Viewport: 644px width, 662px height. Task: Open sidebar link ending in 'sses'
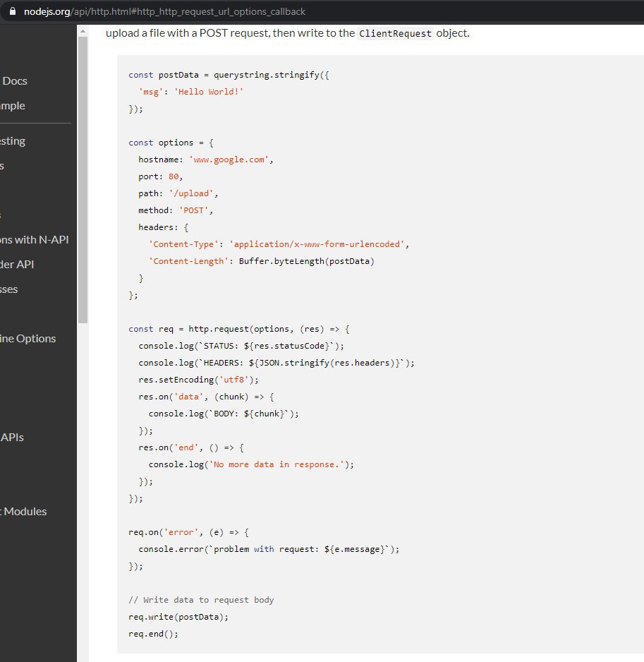coord(9,289)
